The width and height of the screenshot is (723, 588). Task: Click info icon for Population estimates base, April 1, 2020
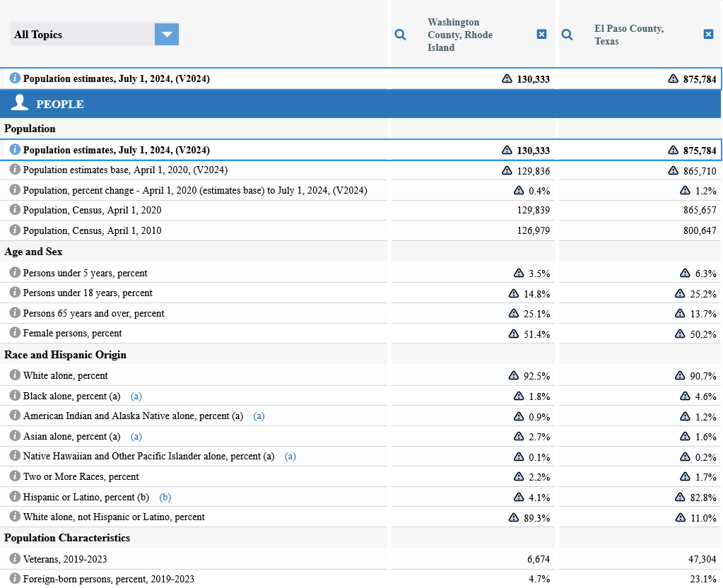click(15, 169)
